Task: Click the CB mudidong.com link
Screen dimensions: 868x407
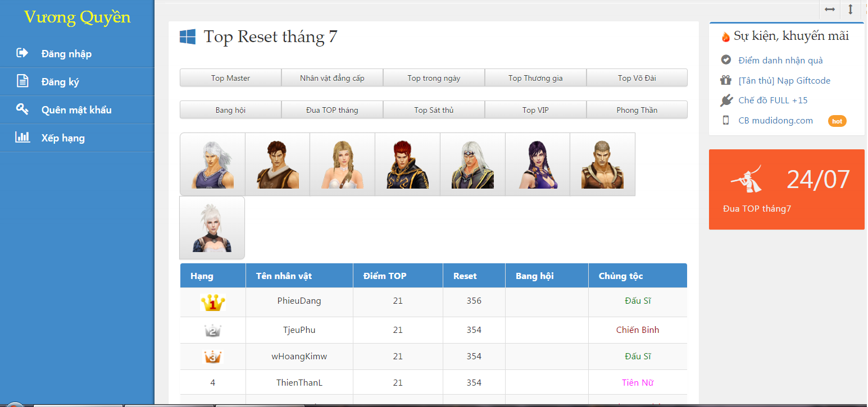Action: pos(775,120)
